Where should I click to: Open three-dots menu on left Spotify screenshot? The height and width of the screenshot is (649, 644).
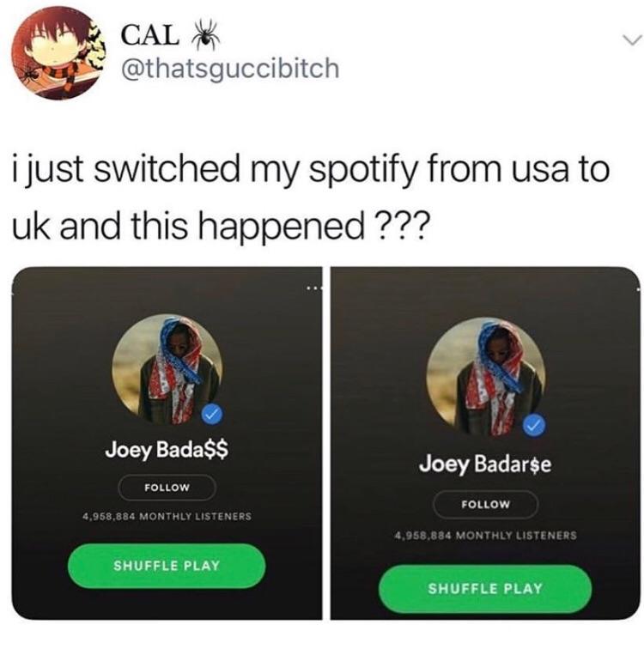pos(313,288)
